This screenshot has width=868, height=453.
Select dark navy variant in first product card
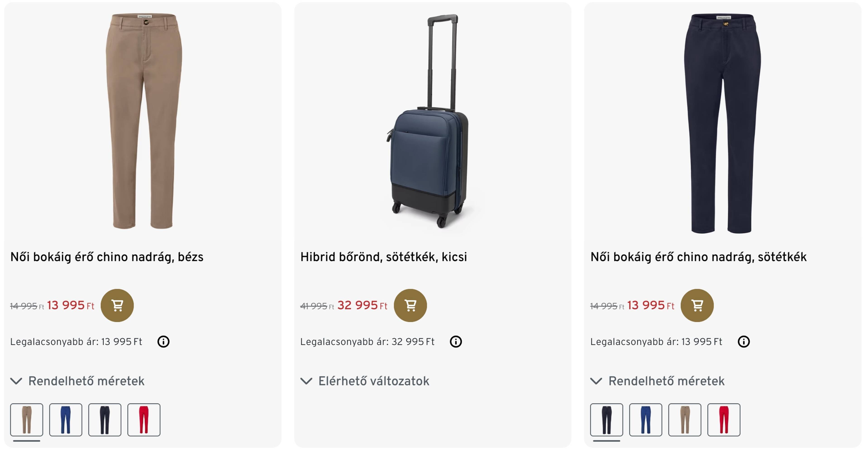105,420
